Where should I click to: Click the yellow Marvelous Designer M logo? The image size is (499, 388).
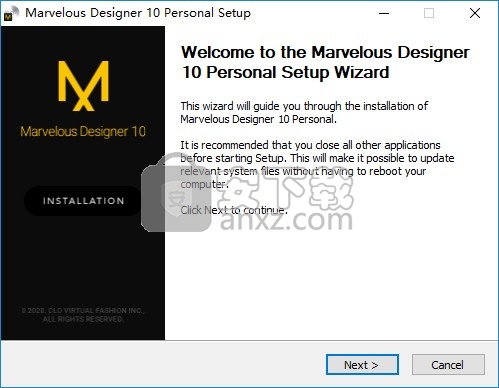(83, 86)
